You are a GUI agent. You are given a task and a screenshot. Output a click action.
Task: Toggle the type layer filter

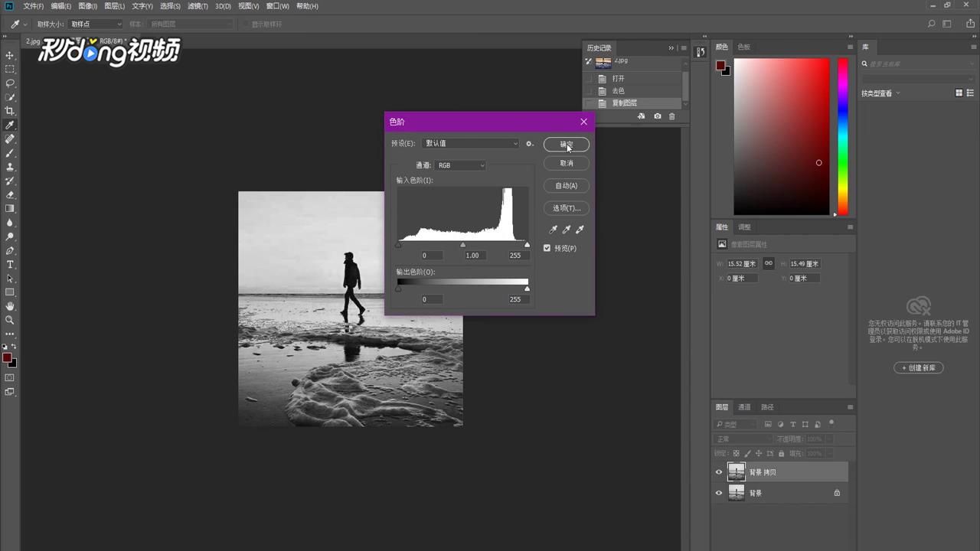[x=793, y=424]
